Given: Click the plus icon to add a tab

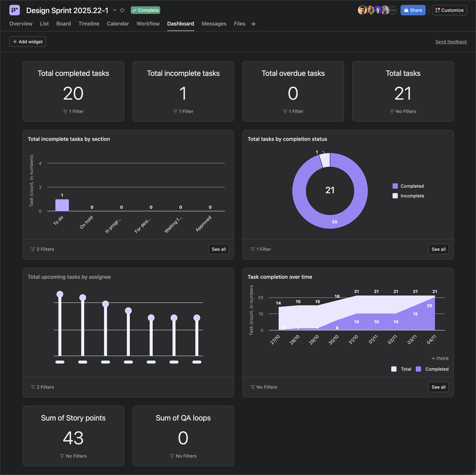Looking at the screenshot, I should point(254,24).
